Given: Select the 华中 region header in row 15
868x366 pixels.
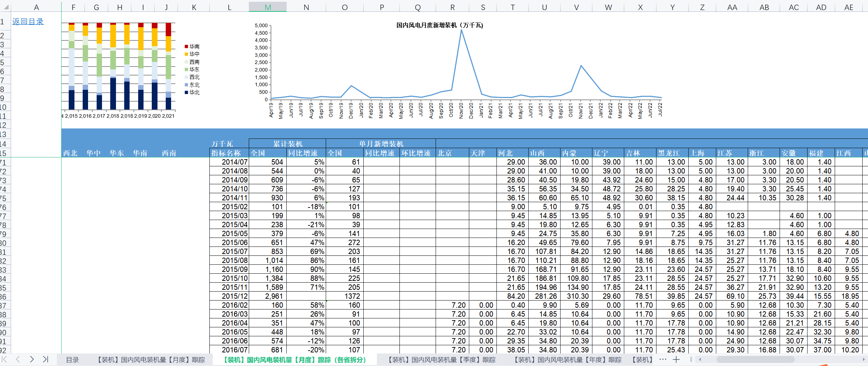Looking at the screenshot, I should pos(93,153).
